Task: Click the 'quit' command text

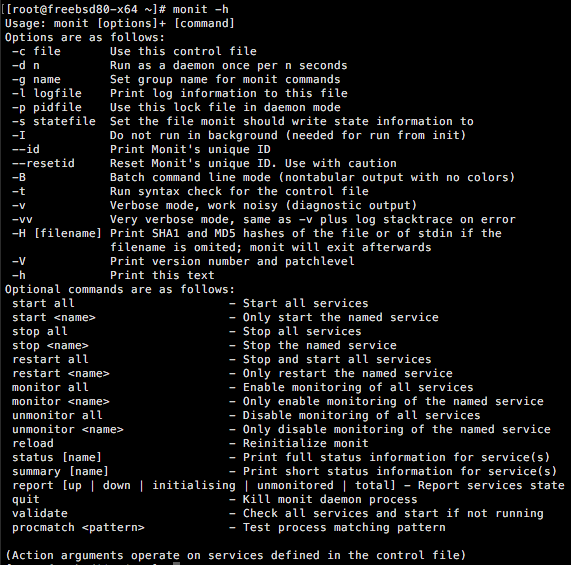Action: pos(25,499)
